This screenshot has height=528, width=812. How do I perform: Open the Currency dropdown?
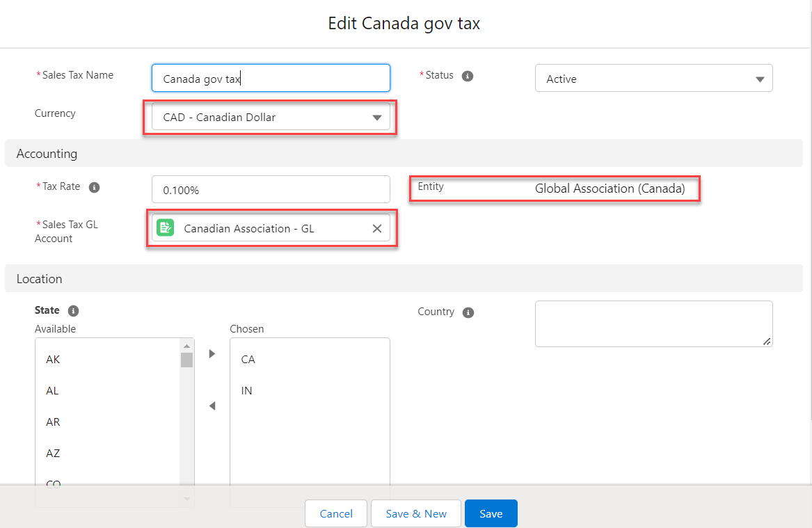(x=271, y=118)
